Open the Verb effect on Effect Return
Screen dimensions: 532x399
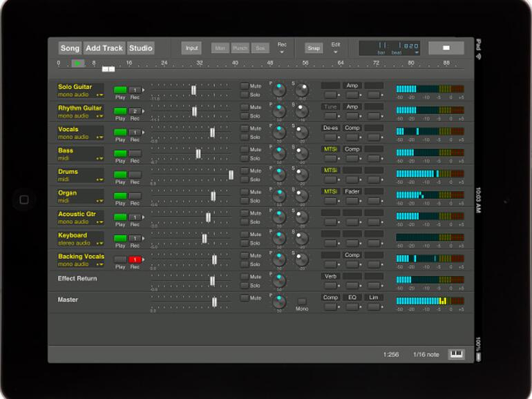[x=330, y=276]
